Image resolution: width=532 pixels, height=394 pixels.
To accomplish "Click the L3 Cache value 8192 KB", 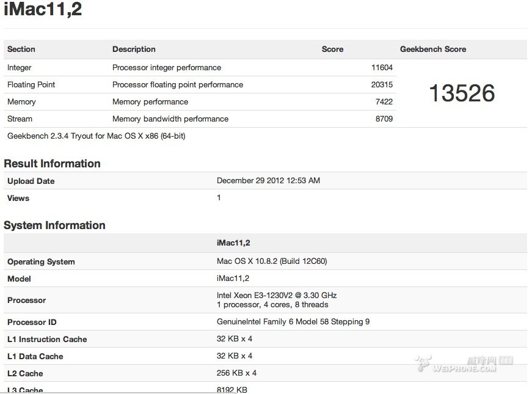I will click(x=231, y=390).
